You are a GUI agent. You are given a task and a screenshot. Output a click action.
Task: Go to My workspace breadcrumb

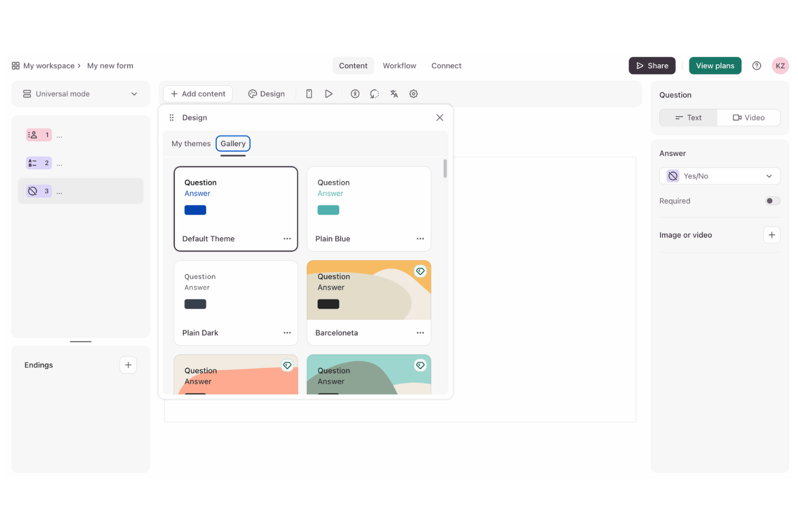(x=49, y=66)
